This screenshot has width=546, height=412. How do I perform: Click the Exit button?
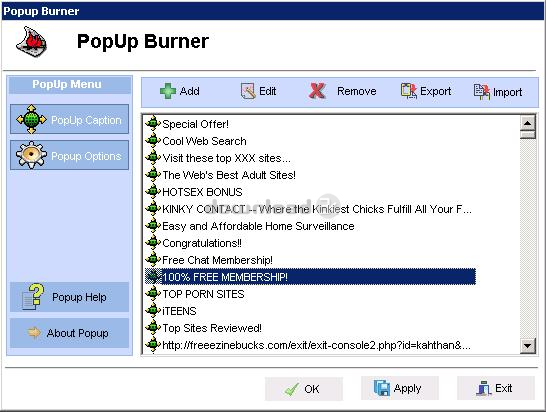coord(496,388)
